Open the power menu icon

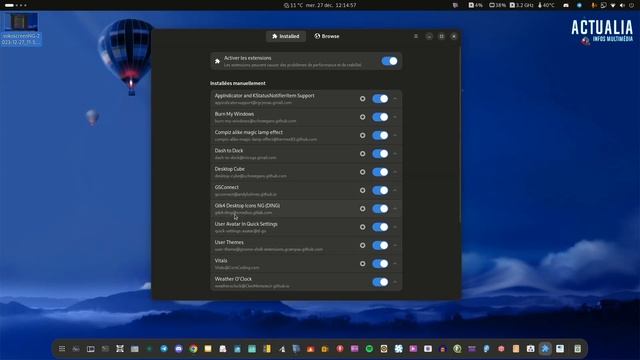coord(632,5)
